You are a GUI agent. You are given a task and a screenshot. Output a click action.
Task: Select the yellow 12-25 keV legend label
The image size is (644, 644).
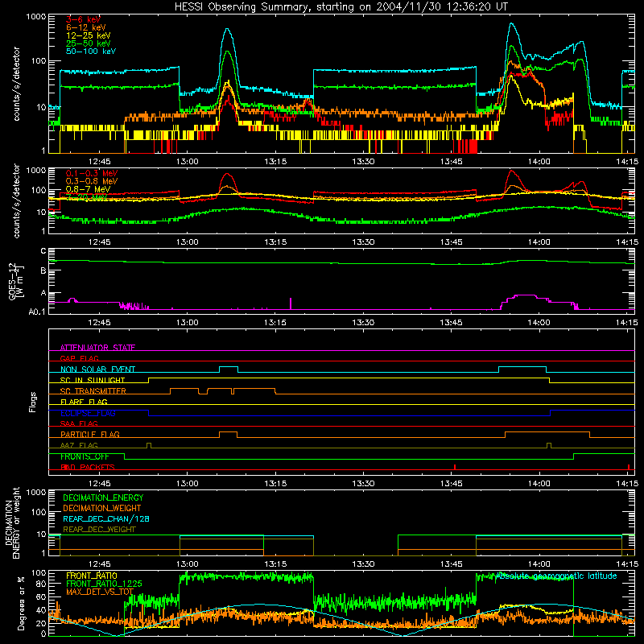(89, 35)
